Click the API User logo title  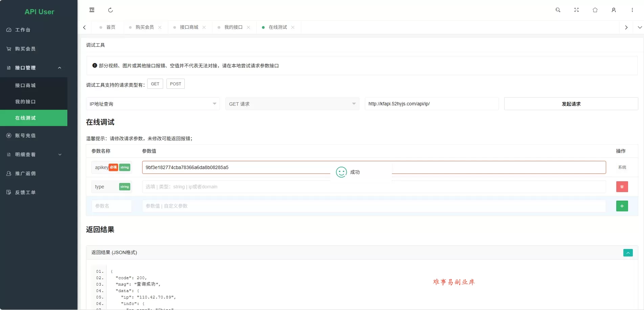point(39,12)
